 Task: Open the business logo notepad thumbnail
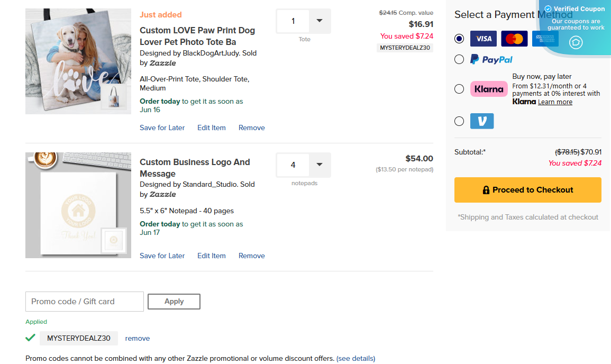(78, 205)
